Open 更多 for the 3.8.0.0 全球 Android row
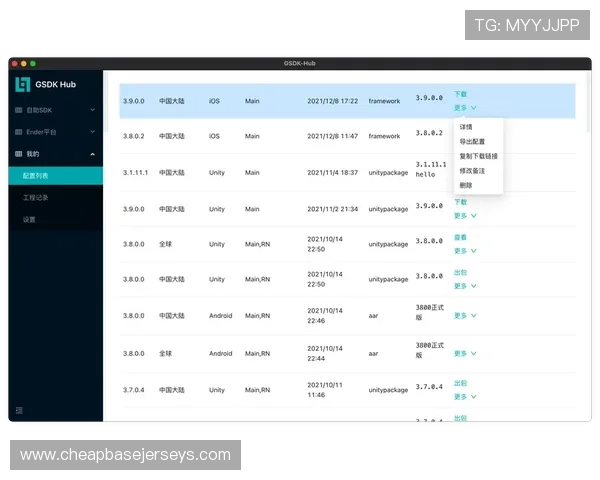The image size is (600, 480). coord(465,353)
